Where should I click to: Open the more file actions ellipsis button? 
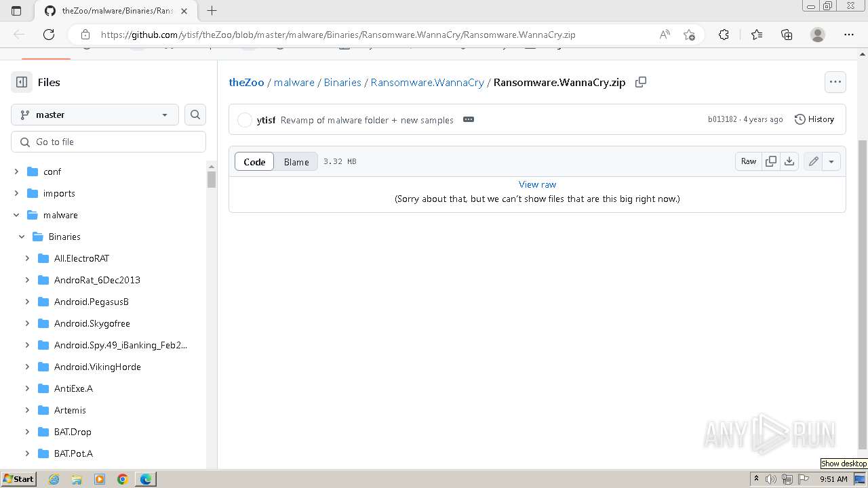pyautogui.click(x=835, y=82)
